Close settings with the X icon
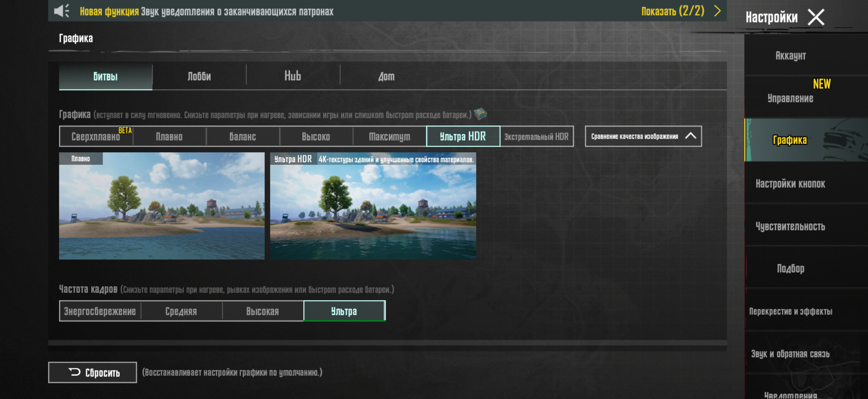Viewport: 868px width, 399px height. click(816, 17)
